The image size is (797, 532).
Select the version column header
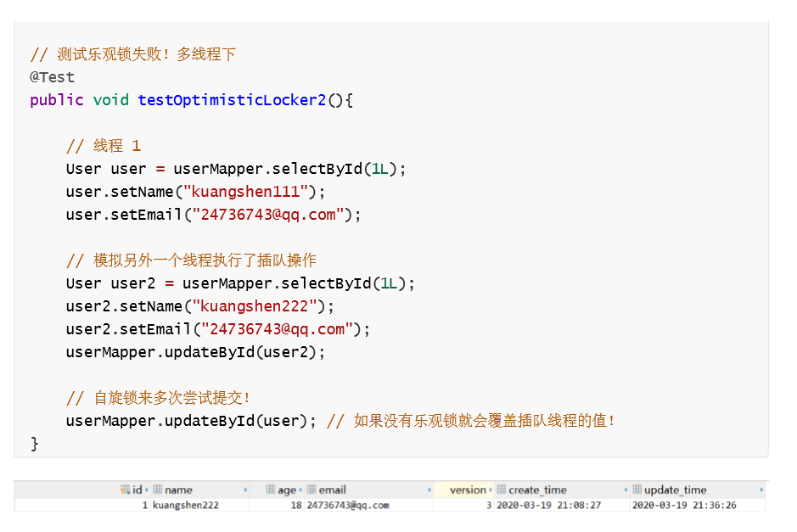click(x=463, y=490)
